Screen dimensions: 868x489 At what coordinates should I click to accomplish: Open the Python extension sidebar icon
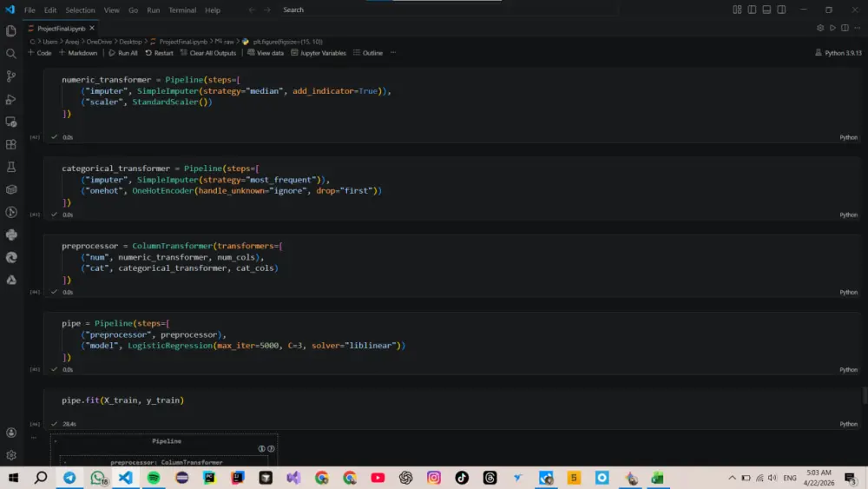[11, 235]
